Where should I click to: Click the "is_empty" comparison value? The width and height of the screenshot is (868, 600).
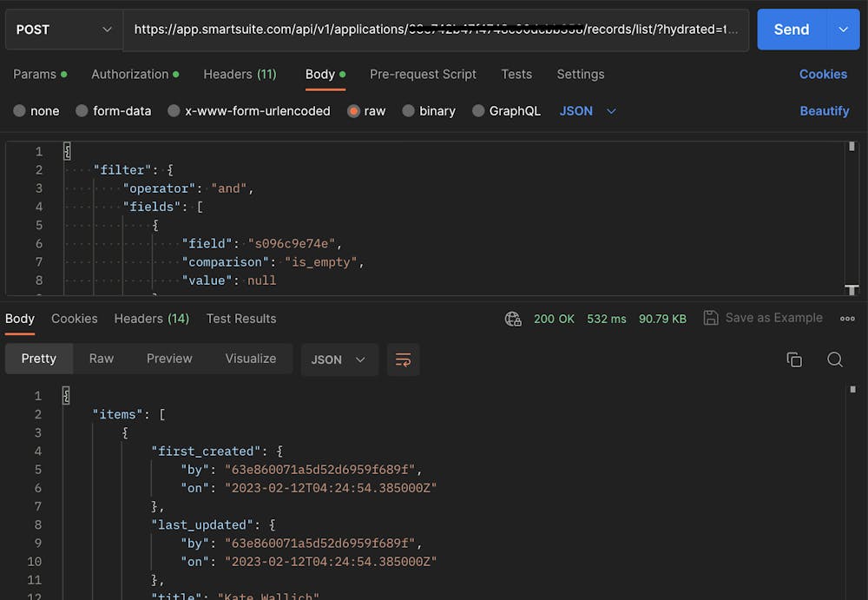pyautogui.click(x=322, y=262)
